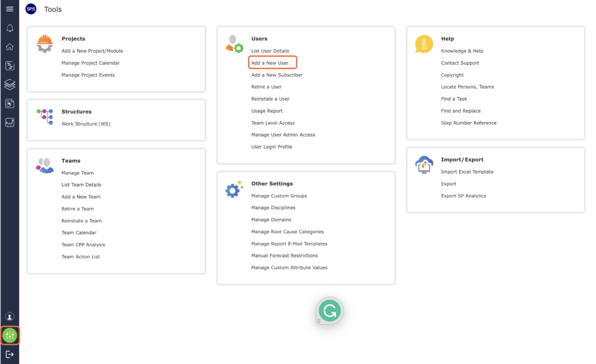Select Retire a User
Screen dimensions: 596x364
(266, 87)
